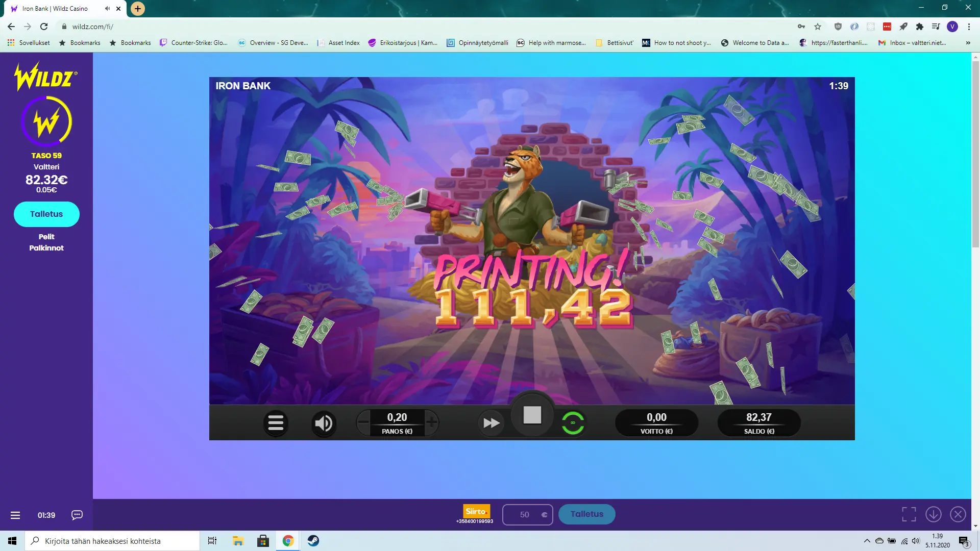Open the chat bubble icon
The width and height of the screenshot is (980, 551).
coord(77,515)
